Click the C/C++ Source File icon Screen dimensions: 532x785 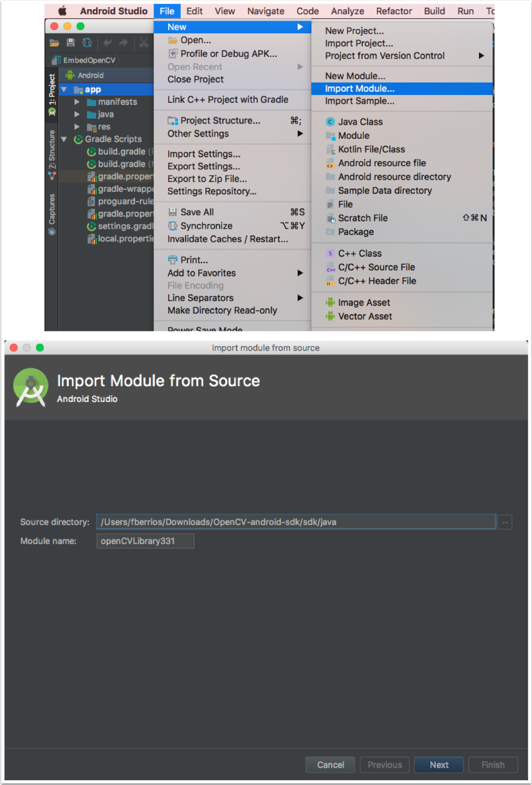click(330, 267)
